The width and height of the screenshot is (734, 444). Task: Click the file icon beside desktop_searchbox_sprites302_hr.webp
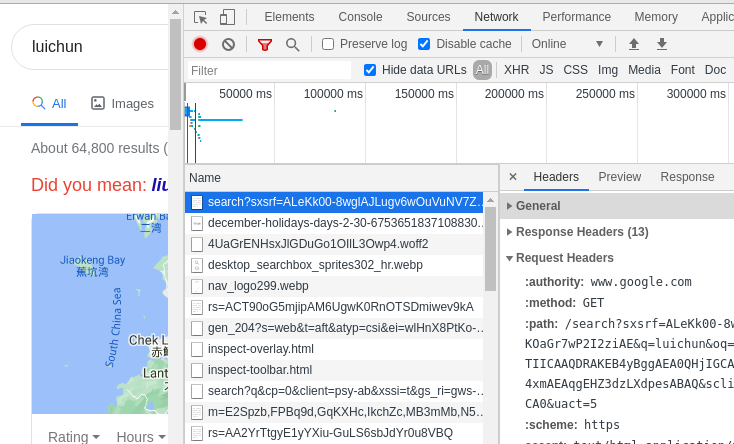point(197,265)
